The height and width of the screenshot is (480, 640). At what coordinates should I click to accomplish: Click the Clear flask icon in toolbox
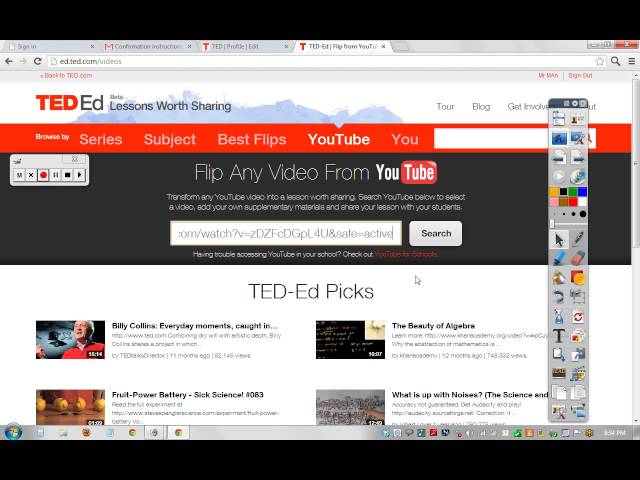pos(559,316)
